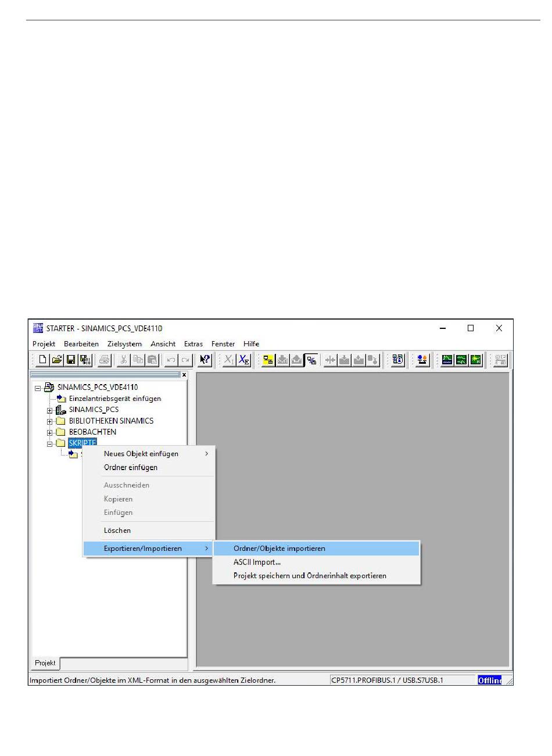Choose Kopieren in the context menu
This screenshot has width=552, height=756.
coord(149,499)
